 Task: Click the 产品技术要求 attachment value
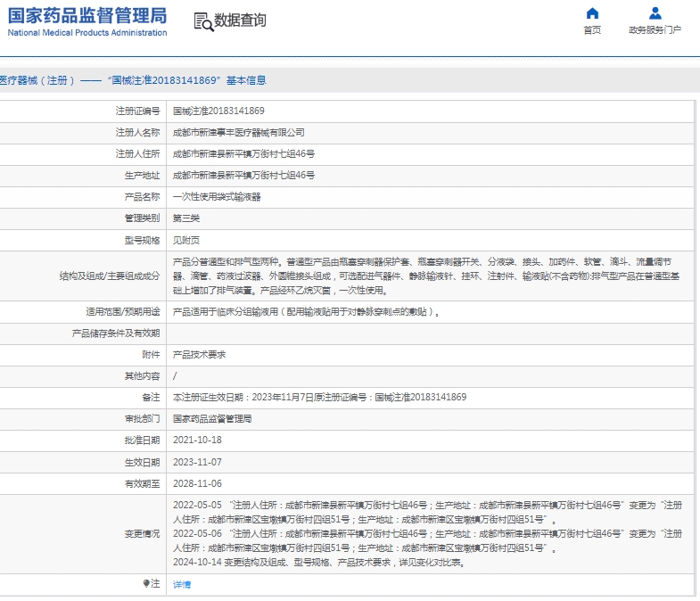click(x=199, y=355)
